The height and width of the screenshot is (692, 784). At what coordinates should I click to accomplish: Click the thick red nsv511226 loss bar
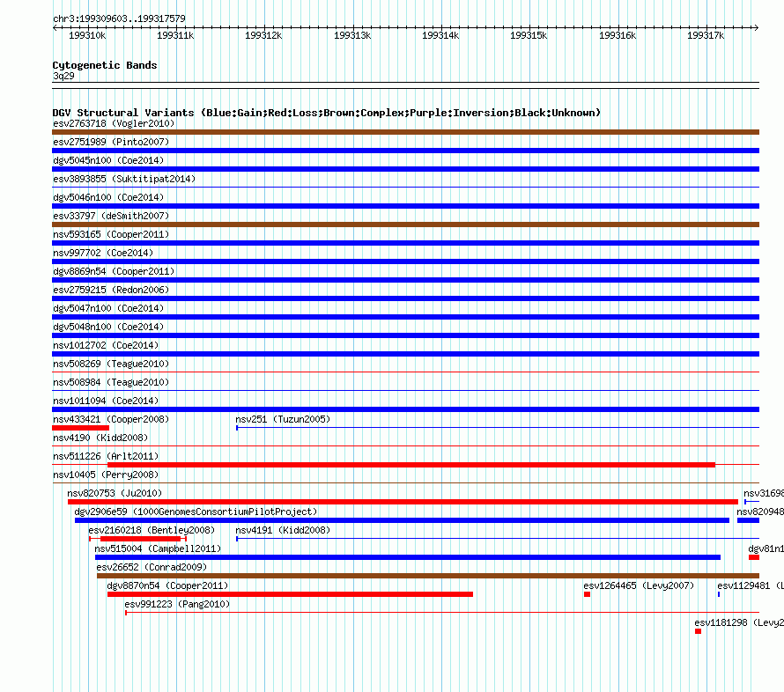coord(411,465)
